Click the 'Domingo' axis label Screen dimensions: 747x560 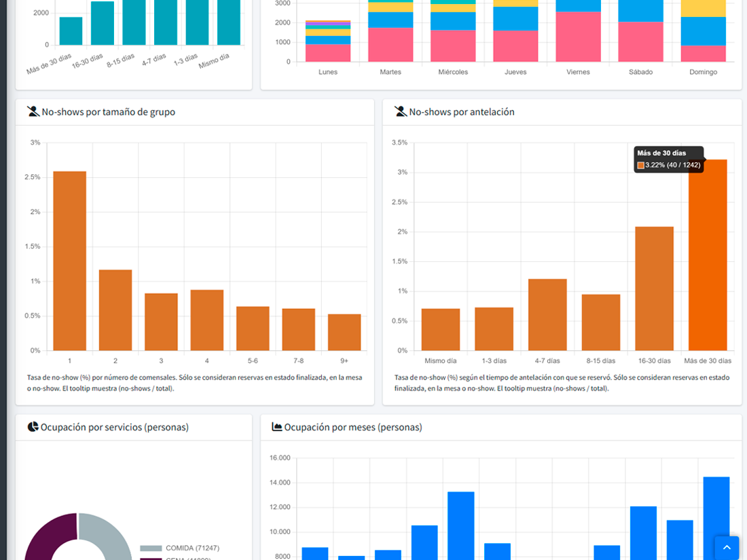703,72
